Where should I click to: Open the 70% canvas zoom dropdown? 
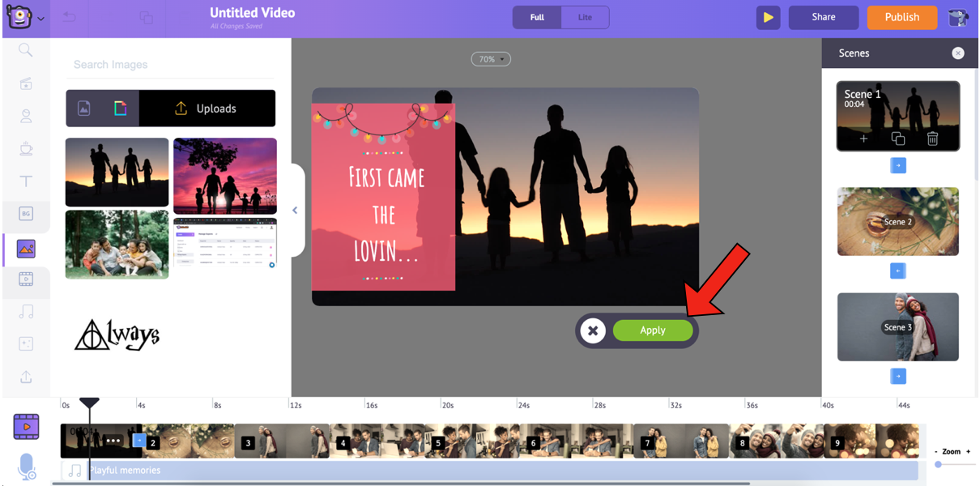point(491,59)
